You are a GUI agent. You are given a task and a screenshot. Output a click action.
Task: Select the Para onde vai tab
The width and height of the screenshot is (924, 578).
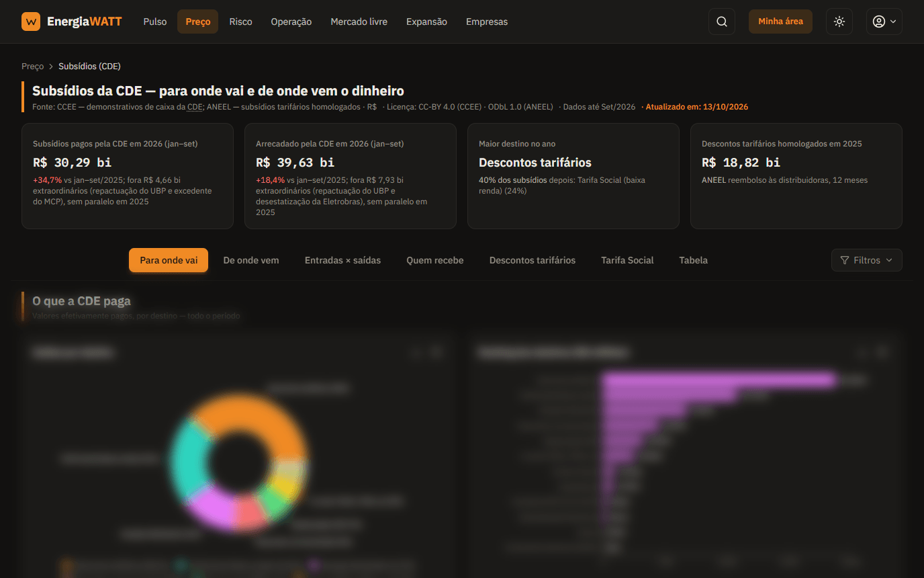tap(169, 260)
